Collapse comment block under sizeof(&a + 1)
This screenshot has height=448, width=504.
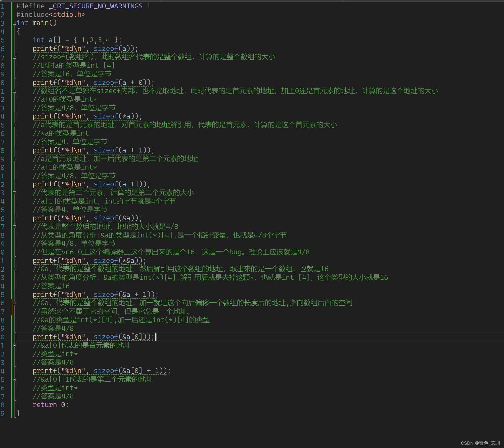pos(14,303)
